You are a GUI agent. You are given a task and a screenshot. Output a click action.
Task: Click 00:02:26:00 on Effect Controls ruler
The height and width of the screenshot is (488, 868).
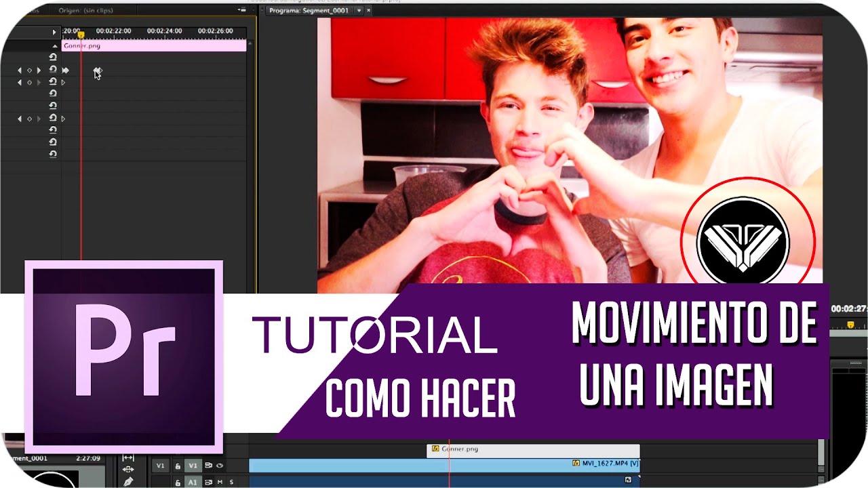(x=215, y=31)
